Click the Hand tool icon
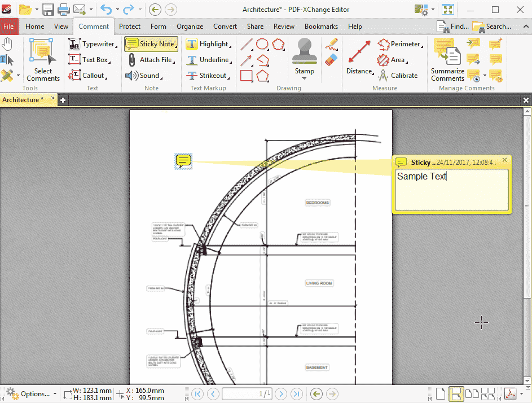 (x=7, y=44)
